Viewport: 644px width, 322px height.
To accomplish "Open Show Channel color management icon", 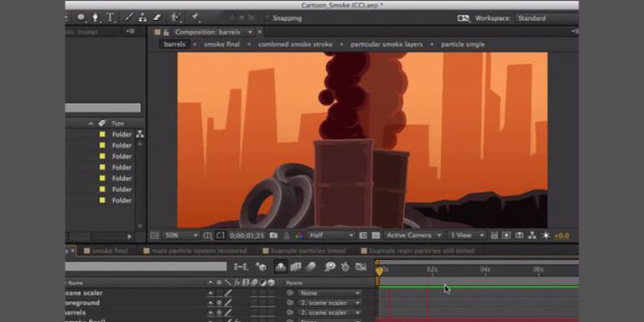I will pyautogui.click(x=299, y=236).
